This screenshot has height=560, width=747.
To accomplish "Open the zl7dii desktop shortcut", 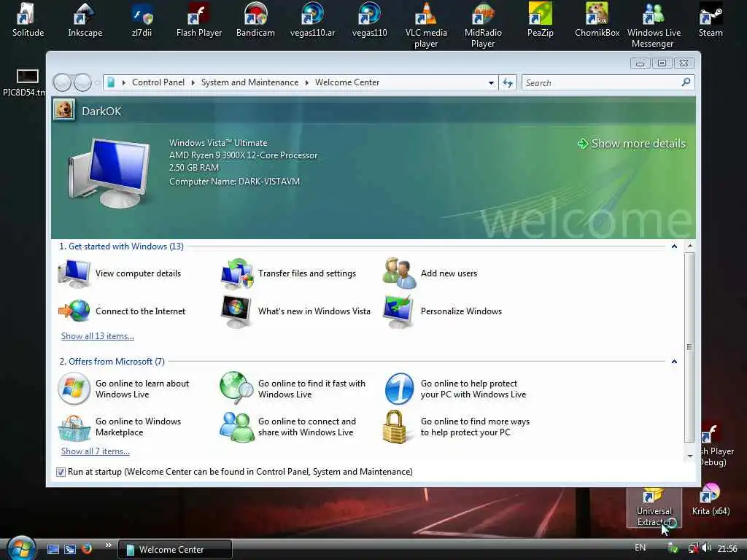I will point(142,20).
